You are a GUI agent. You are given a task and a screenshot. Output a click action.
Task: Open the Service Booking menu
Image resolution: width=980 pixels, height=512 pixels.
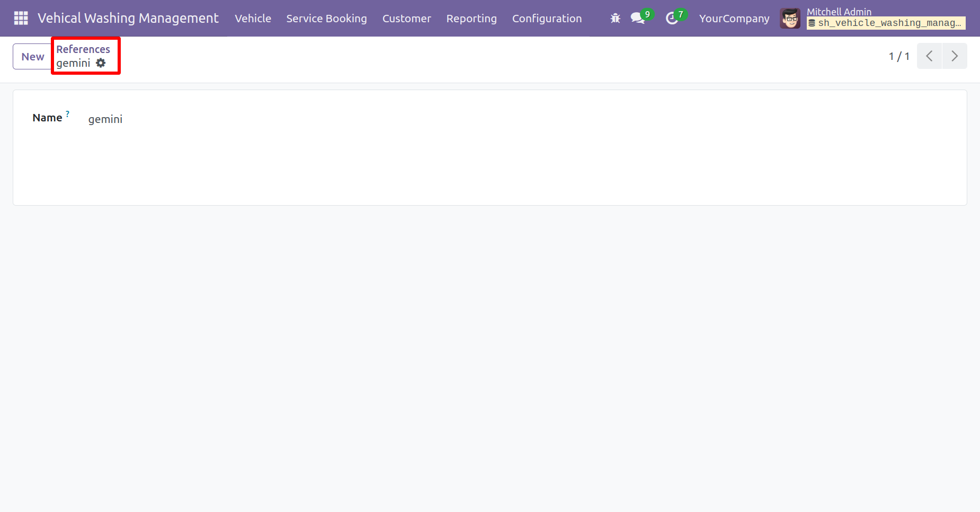(326, 18)
